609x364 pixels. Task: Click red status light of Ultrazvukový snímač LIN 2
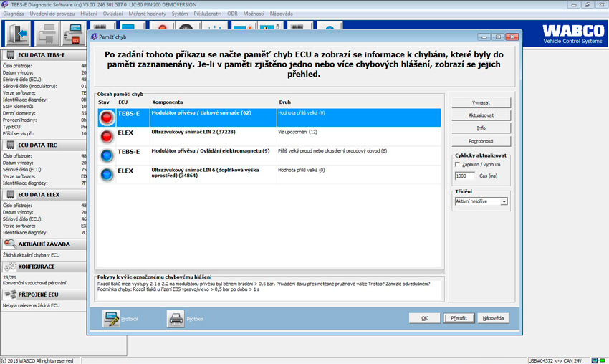[x=107, y=136]
